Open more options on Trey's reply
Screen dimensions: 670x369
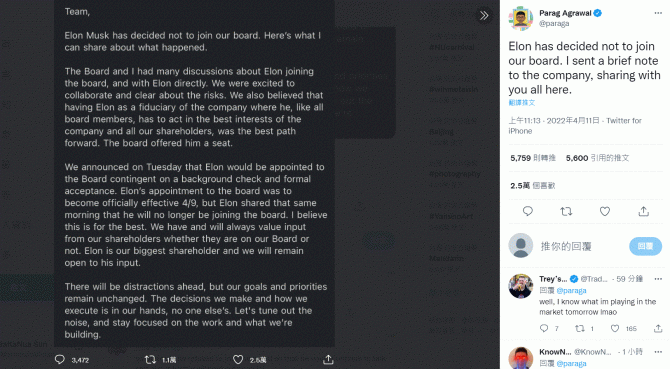point(658,279)
